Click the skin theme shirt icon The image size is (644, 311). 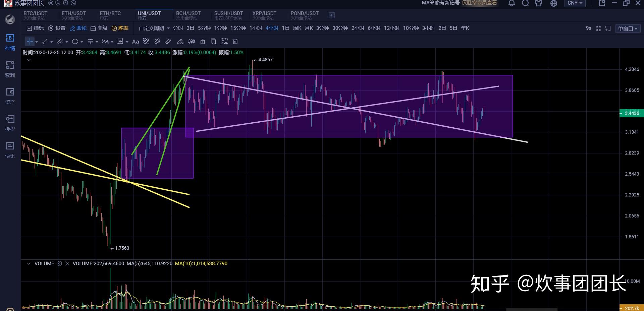click(539, 3)
